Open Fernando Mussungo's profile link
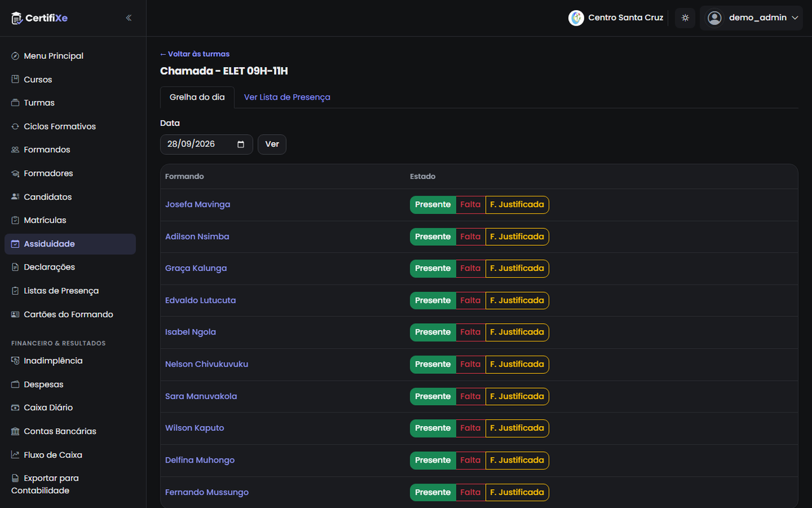 207,492
